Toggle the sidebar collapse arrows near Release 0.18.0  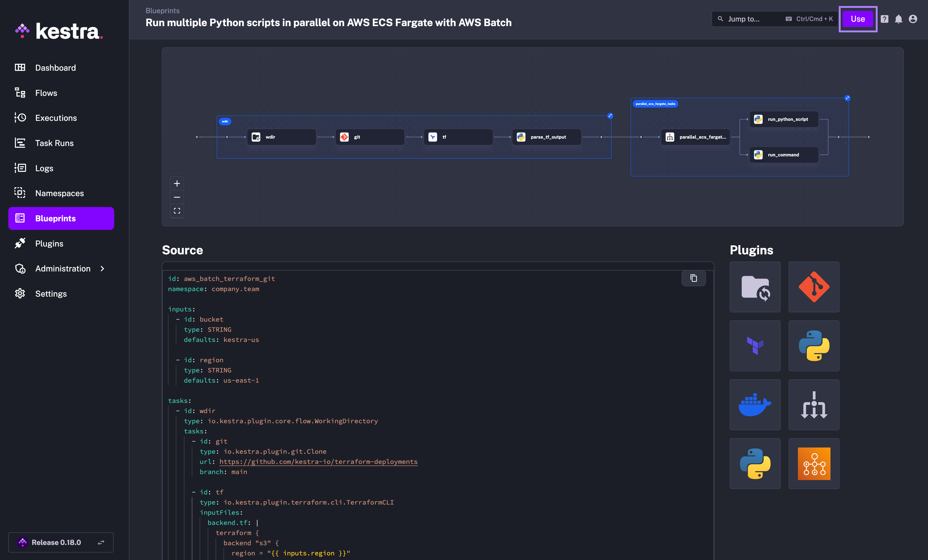click(x=101, y=542)
